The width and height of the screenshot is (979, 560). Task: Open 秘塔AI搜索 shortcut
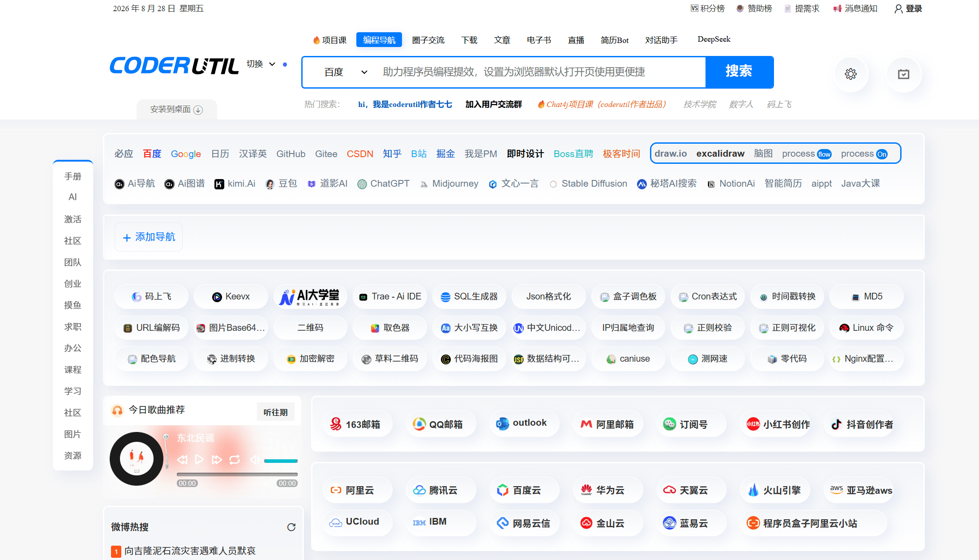667,184
